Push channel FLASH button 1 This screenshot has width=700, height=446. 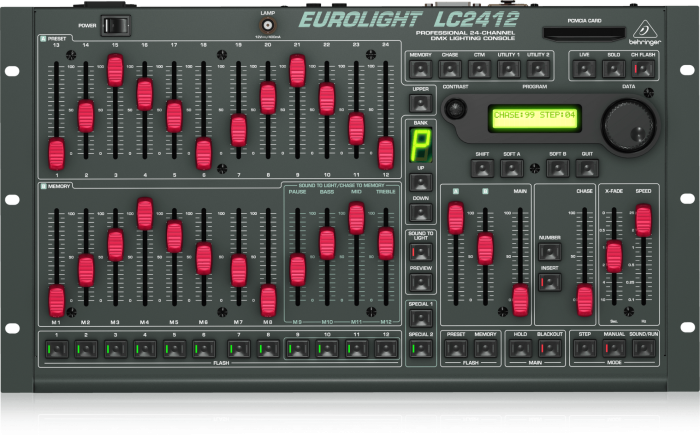pyautogui.click(x=57, y=349)
